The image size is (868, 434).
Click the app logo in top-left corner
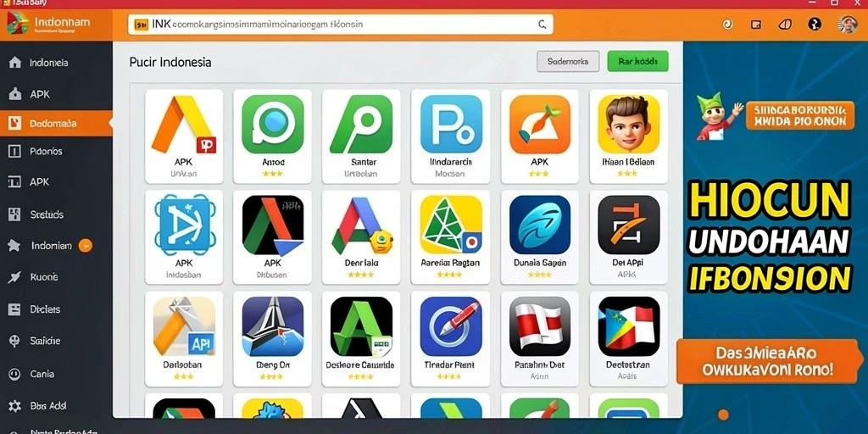pos(17,23)
